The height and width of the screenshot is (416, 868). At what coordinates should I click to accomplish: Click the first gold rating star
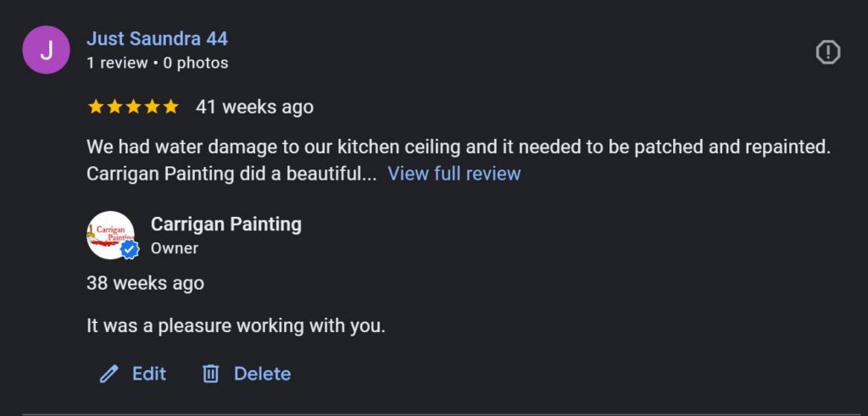coord(95,107)
